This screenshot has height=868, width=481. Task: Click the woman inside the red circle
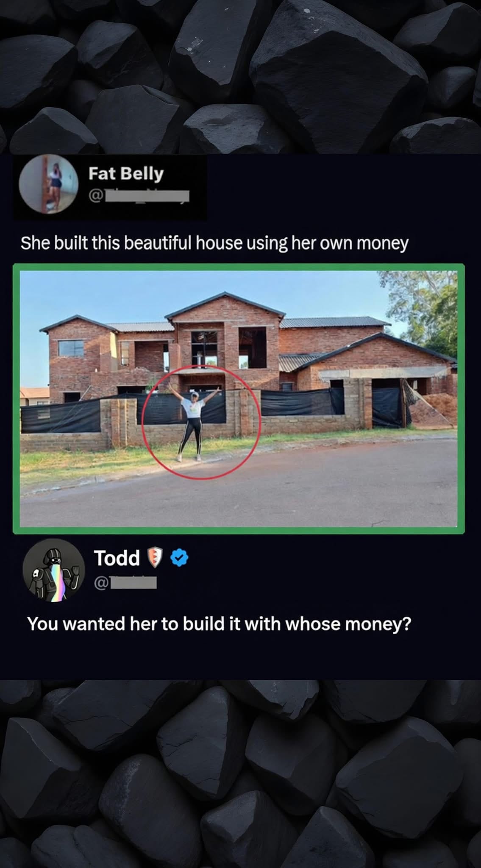(194, 424)
